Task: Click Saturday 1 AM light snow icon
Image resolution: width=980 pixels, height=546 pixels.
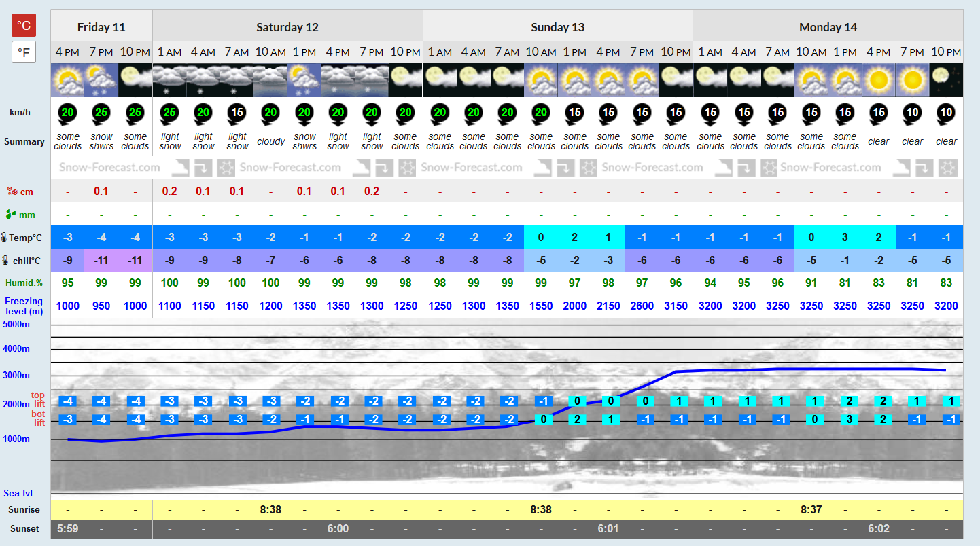Action: coord(169,80)
